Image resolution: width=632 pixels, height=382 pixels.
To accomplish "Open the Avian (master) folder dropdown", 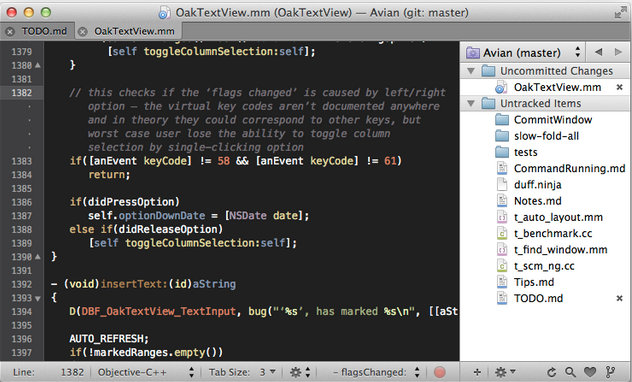I will tap(523, 52).
